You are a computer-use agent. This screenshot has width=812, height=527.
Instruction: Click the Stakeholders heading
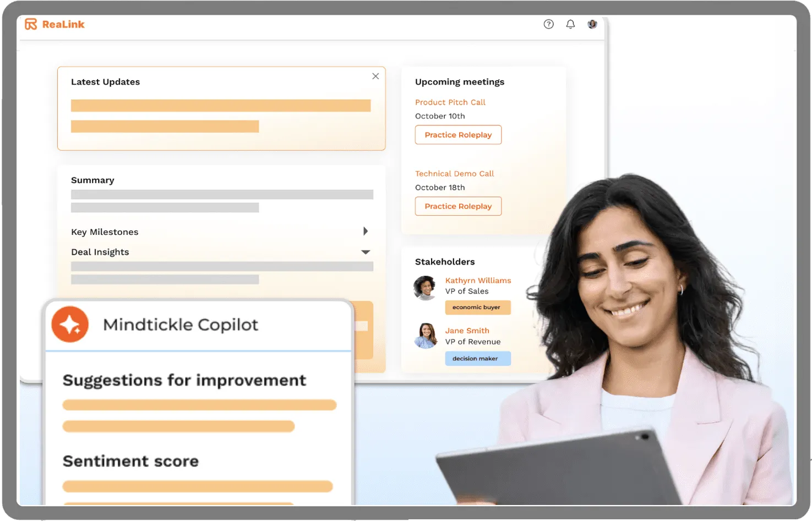pos(445,262)
